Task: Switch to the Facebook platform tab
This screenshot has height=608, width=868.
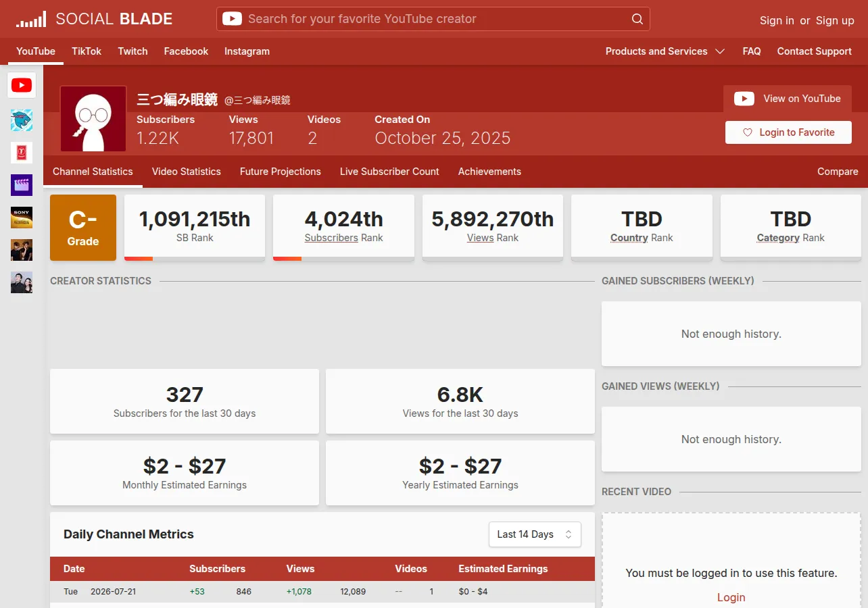Action: [186, 51]
